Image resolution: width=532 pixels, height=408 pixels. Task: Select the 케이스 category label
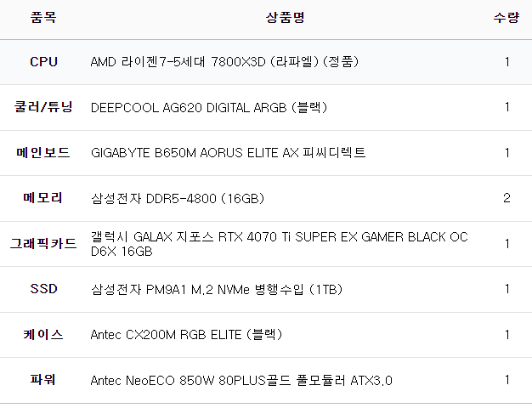43,335
